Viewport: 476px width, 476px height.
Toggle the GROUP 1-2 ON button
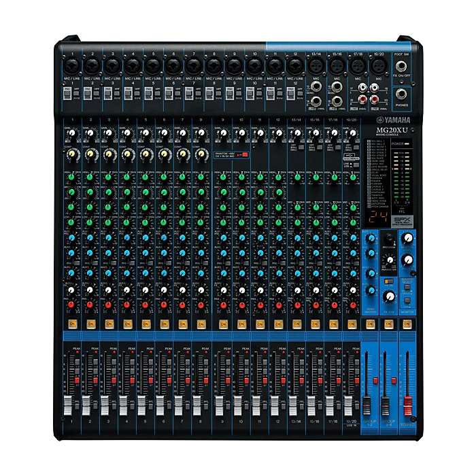370,324
